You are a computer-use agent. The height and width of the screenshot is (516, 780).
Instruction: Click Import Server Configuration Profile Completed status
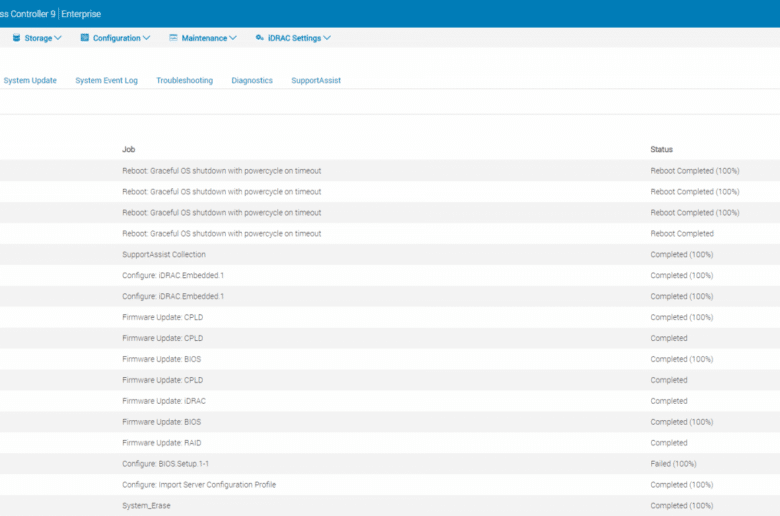[682, 485]
